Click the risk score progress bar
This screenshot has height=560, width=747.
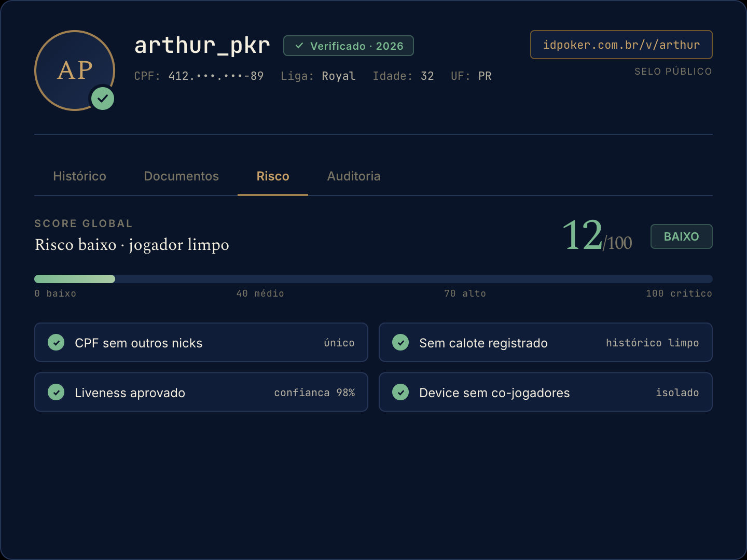(374, 279)
